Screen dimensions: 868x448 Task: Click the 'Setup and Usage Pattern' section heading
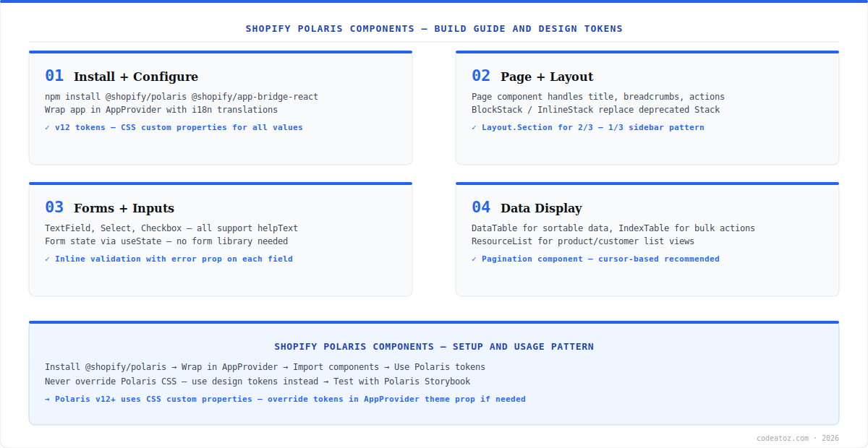coord(434,347)
